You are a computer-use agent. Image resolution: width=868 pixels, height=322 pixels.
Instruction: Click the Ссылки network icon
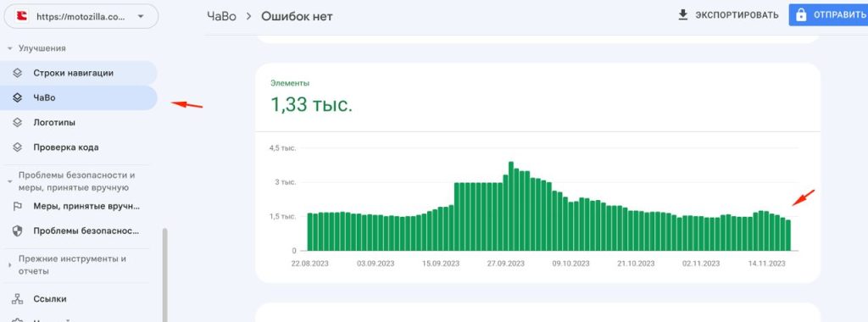point(17,299)
